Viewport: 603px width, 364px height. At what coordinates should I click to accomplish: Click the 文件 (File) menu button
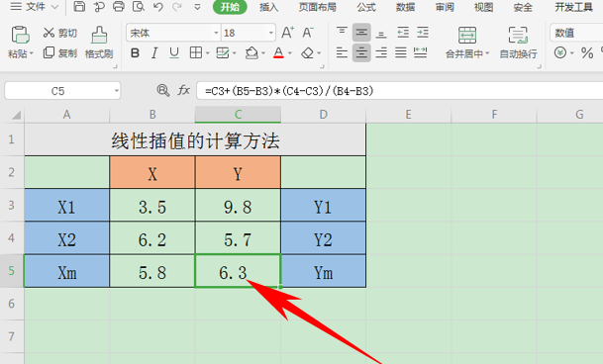click(34, 7)
